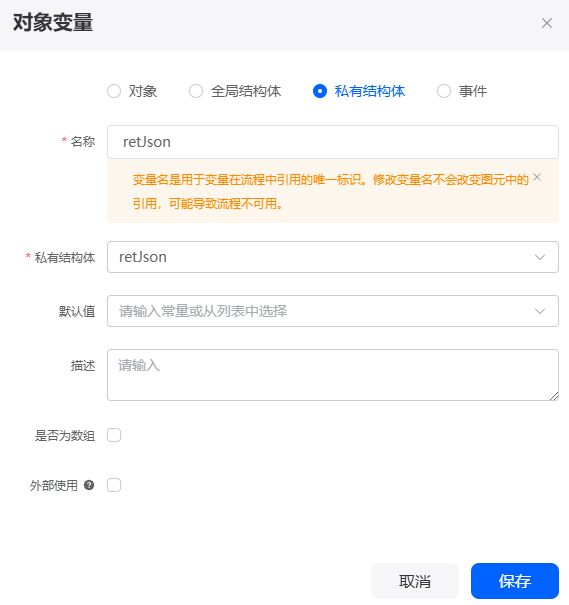The width and height of the screenshot is (569, 605).
Task: Click the 私有结构体 dropdown chevron arrow
Action: click(x=540, y=257)
